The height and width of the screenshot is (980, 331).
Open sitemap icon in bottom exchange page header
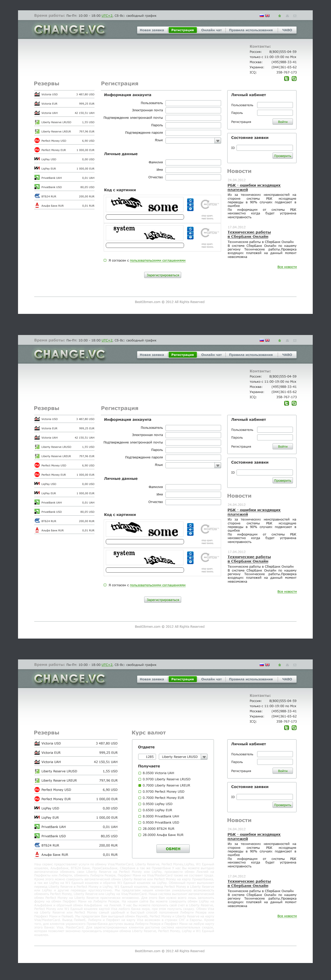(x=287, y=665)
